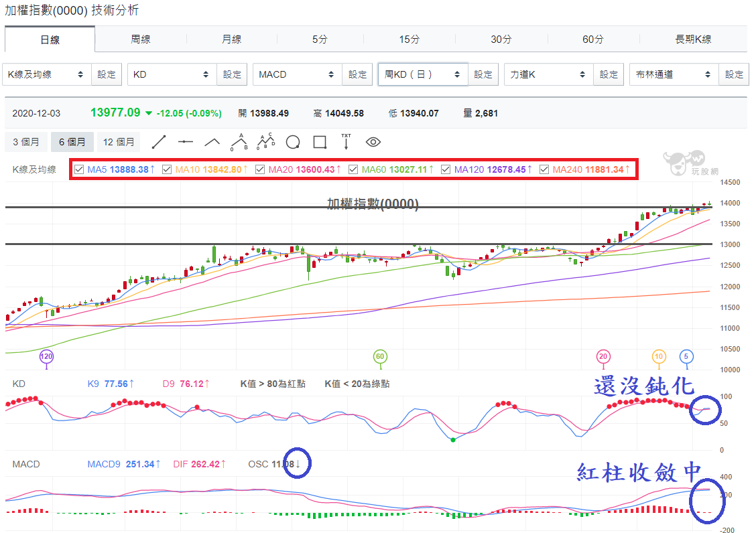Click the MA120 circle marker on chart

46,357
